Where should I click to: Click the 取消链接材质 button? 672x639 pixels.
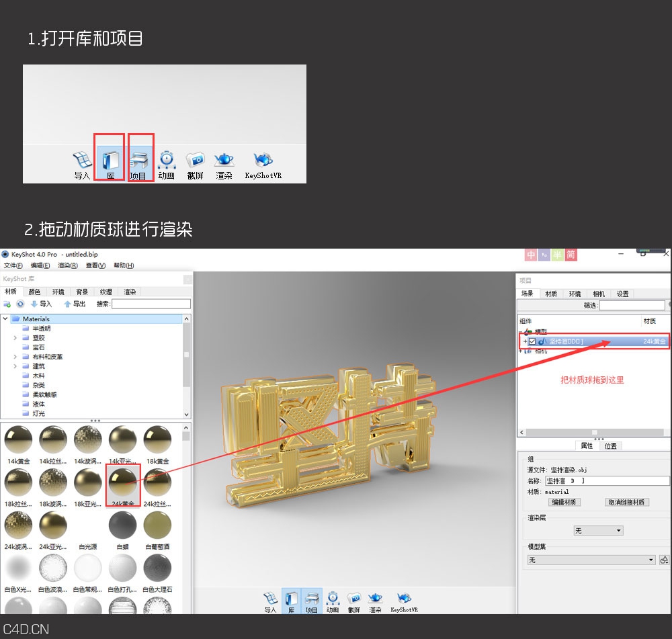click(626, 502)
